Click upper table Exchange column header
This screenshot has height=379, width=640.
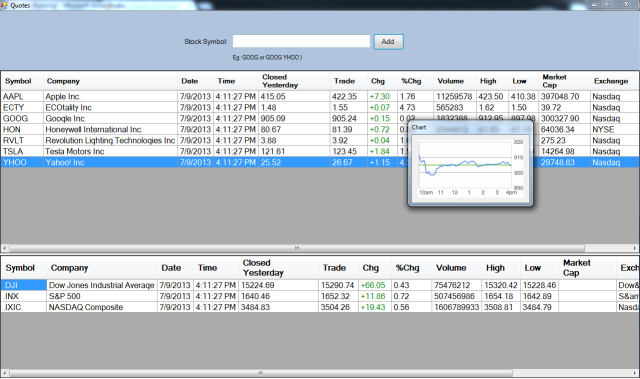(x=614, y=81)
